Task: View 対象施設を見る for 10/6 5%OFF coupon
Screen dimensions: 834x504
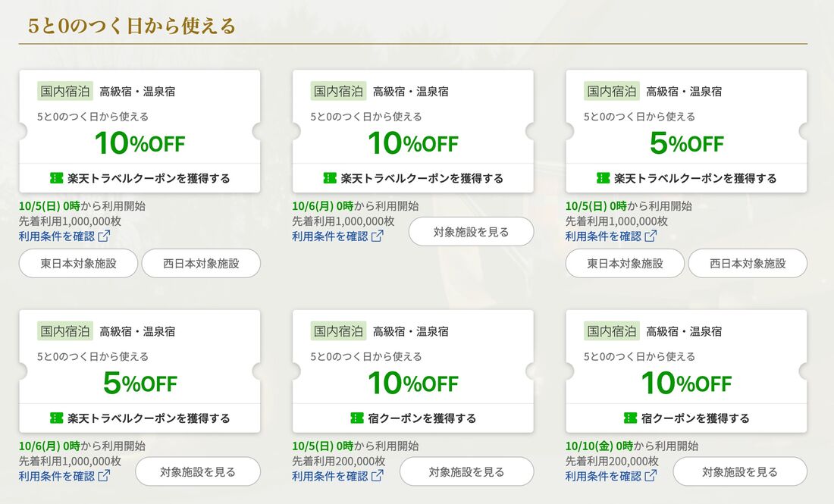Action: (x=198, y=471)
